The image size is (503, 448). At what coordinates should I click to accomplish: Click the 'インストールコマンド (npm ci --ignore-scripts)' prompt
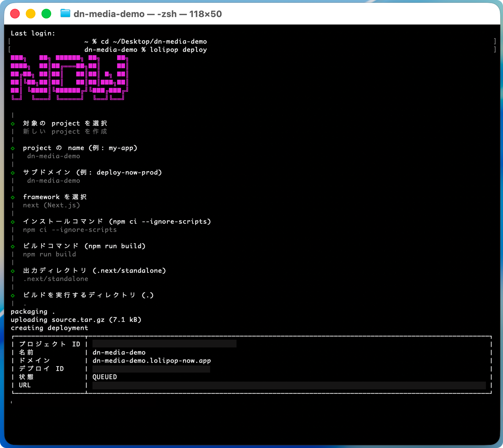tap(117, 221)
